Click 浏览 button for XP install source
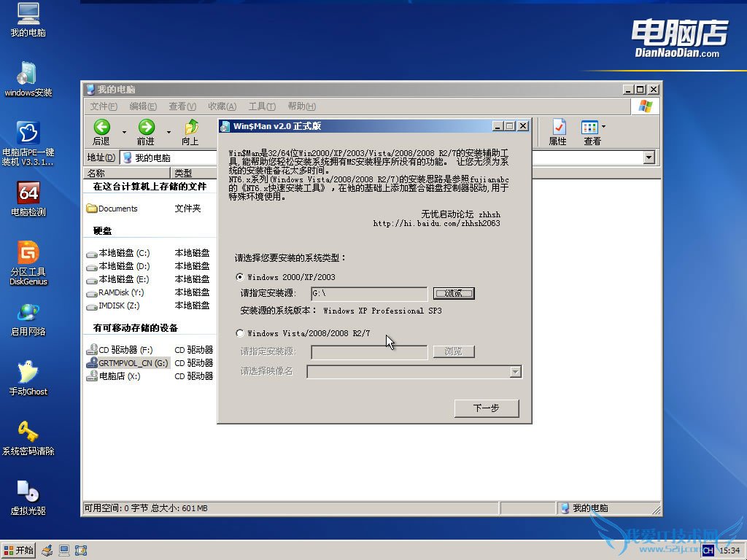747x560 pixels. 454,293
